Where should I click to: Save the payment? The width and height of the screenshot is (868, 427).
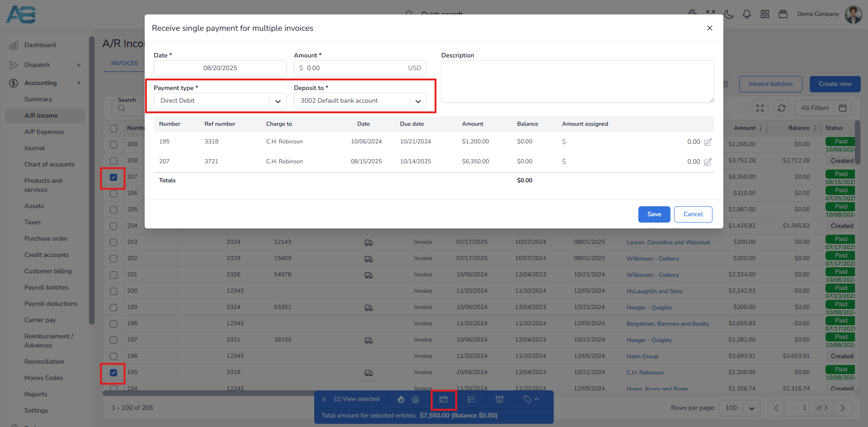654,214
